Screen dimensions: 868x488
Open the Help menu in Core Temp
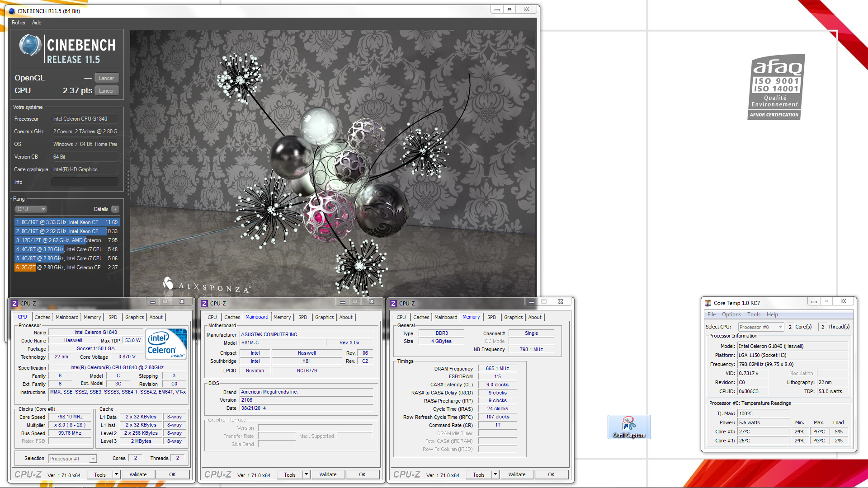tap(772, 314)
